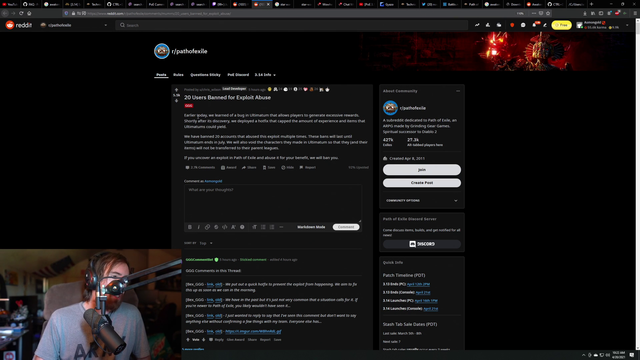The image size is (640, 360).
Task: Open the Discord server button
Action: [422, 244]
